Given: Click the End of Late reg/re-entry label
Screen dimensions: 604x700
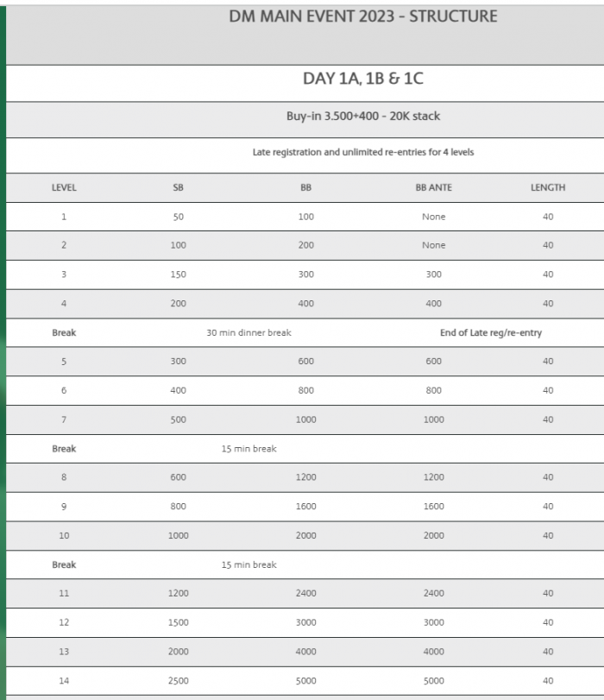Looking at the screenshot, I should [491, 332].
